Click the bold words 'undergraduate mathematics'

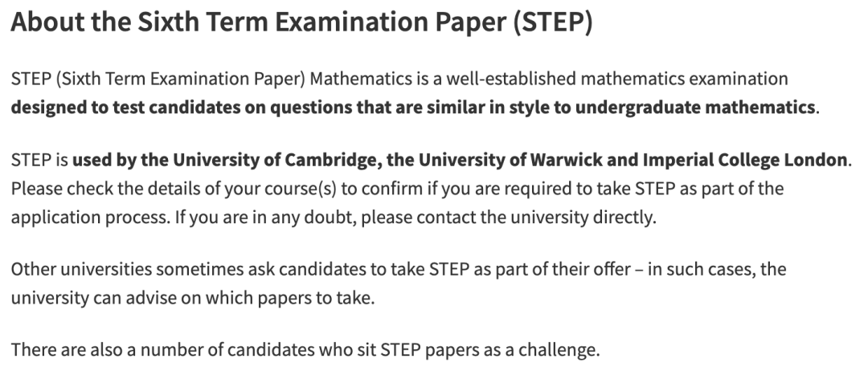(x=694, y=107)
